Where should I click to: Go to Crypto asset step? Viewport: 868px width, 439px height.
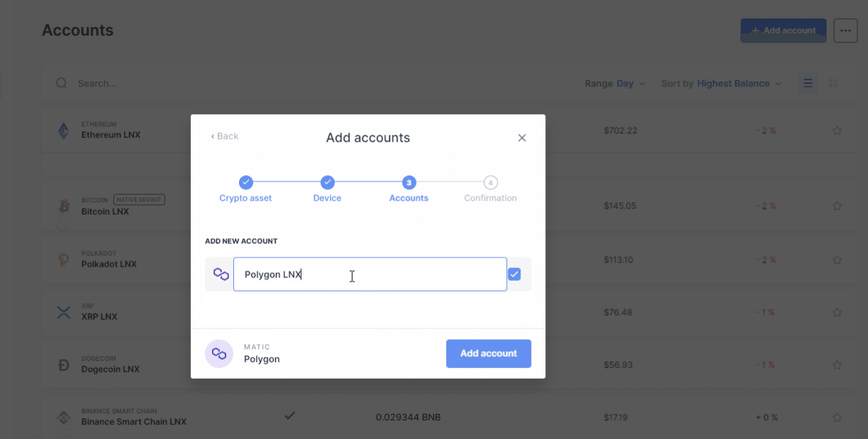coord(245,182)
